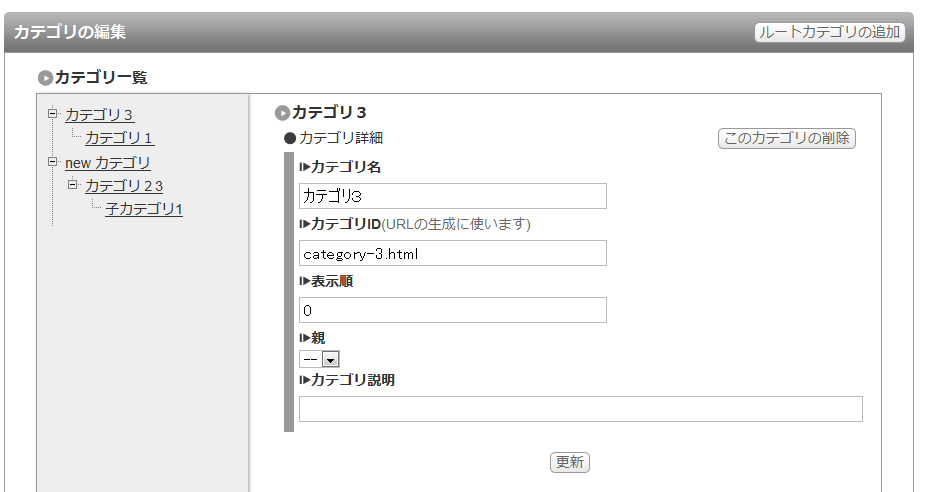Open カテゴリ1 in category list

coord(119,138)
